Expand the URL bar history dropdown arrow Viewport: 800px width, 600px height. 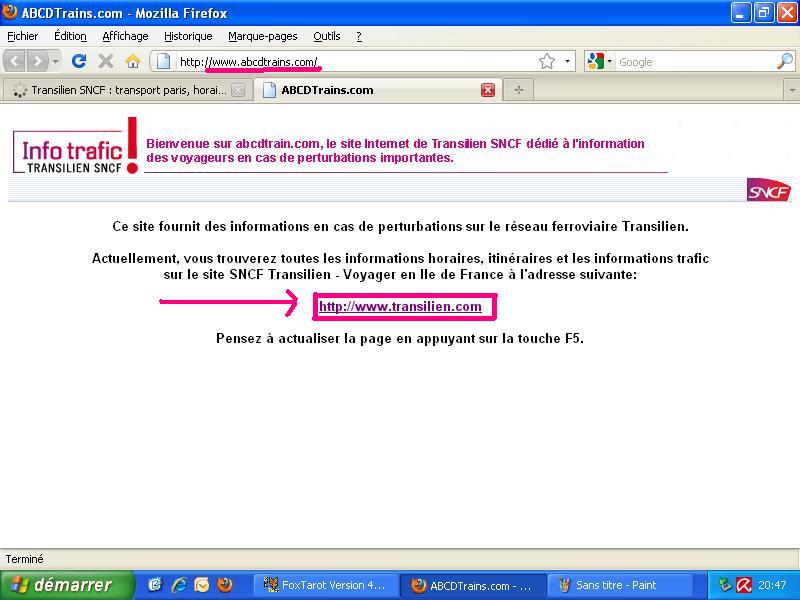tap(567, 61)
